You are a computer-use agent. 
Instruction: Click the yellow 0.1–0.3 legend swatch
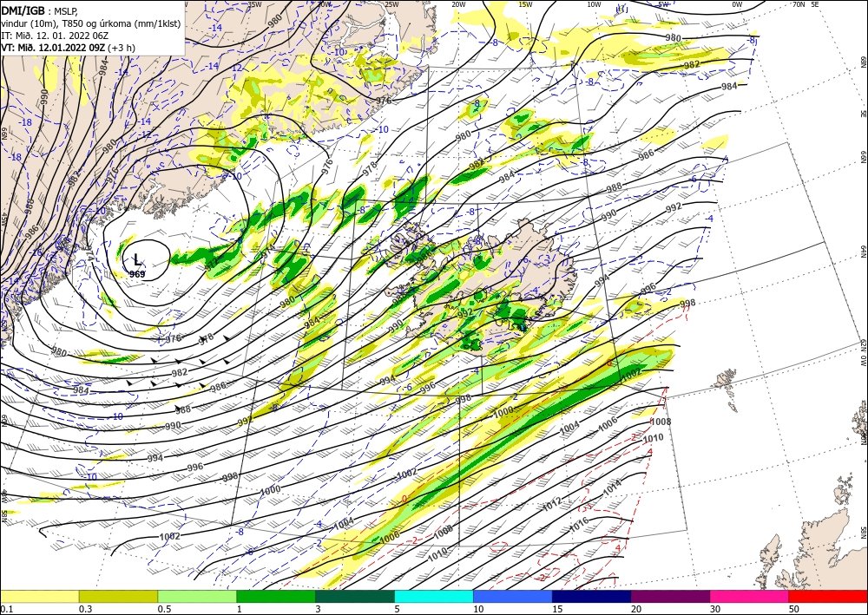(x=39, y=596)
